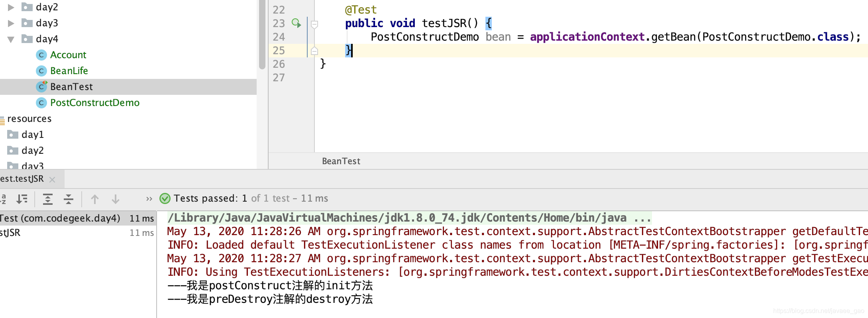Select day1 folder under resources
The width and height of the screenshot is (868, 318).
coord(33,135)
